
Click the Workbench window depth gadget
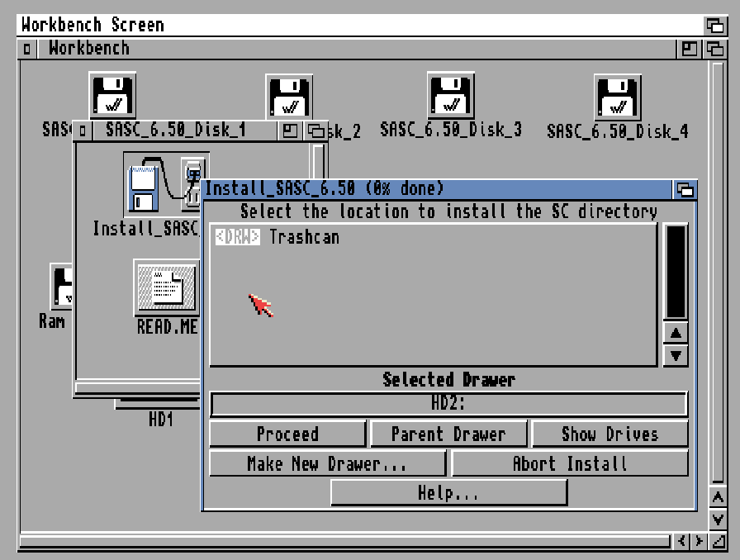715,49
